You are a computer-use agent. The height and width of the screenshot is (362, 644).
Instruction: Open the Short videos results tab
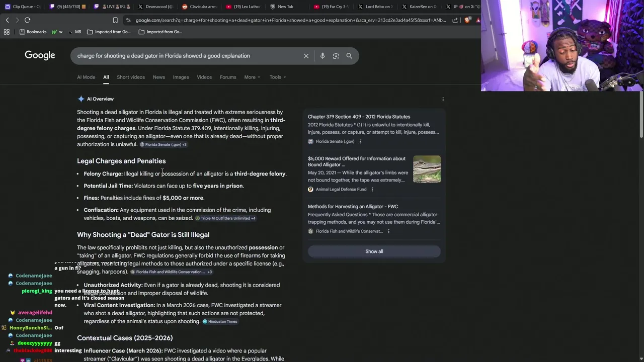tap(131, 77)
